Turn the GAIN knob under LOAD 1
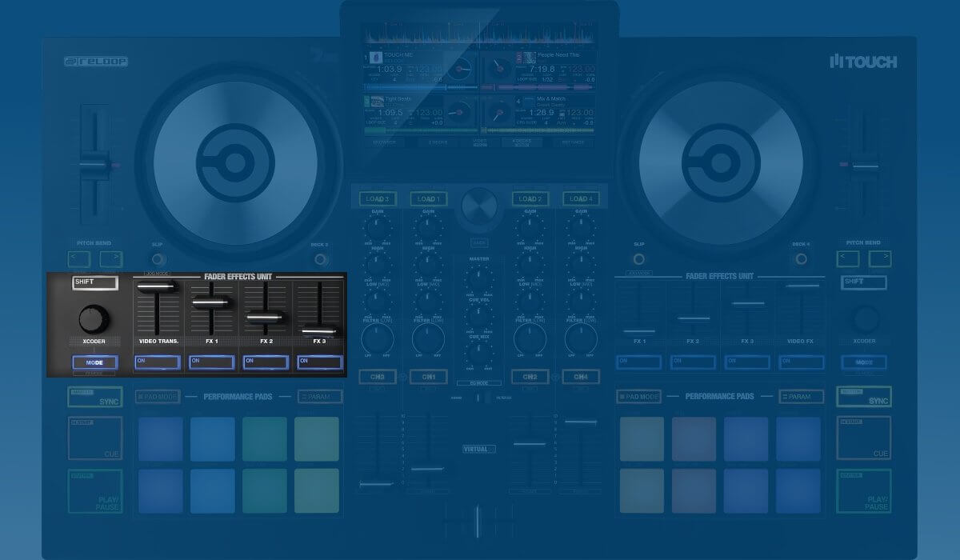This screenshot has height=560, width=960. click(x=427, y=226)
